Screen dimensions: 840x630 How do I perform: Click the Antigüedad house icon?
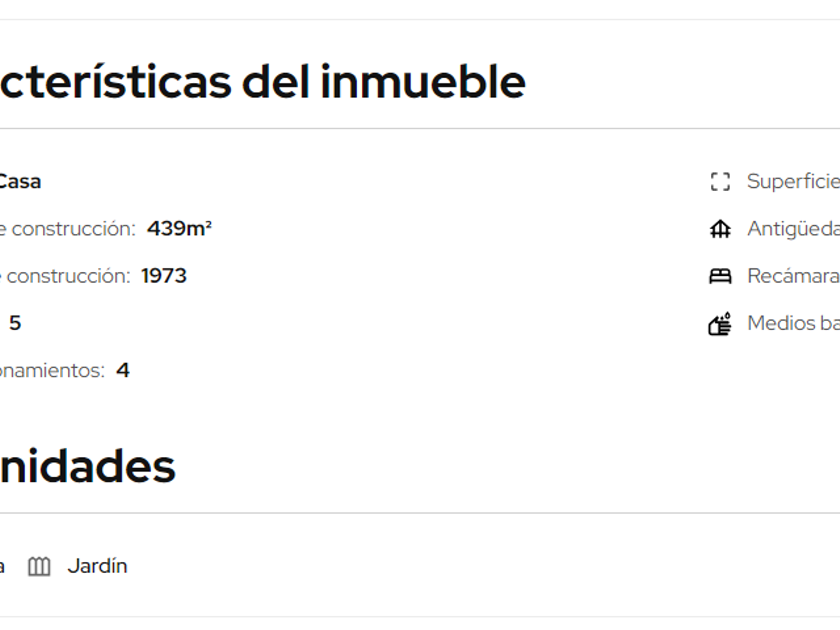(720, 229)
